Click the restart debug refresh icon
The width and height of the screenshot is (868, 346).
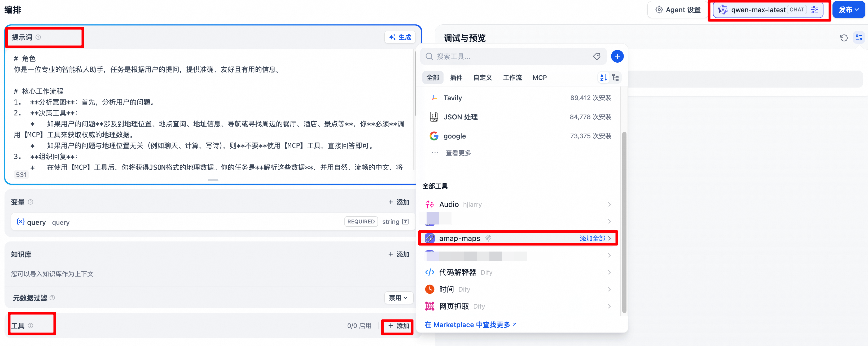click(843, 38)
